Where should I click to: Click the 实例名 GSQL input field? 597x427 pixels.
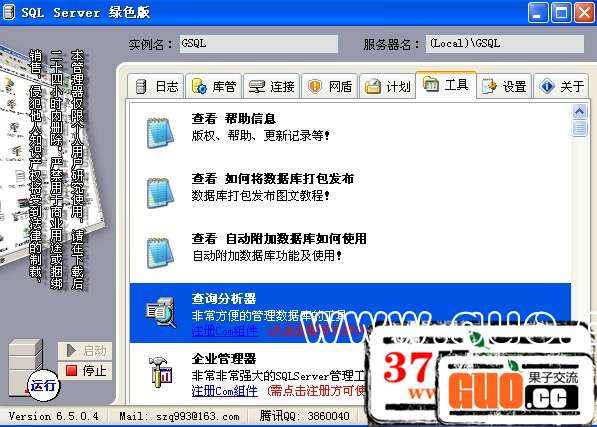(259, 43)
